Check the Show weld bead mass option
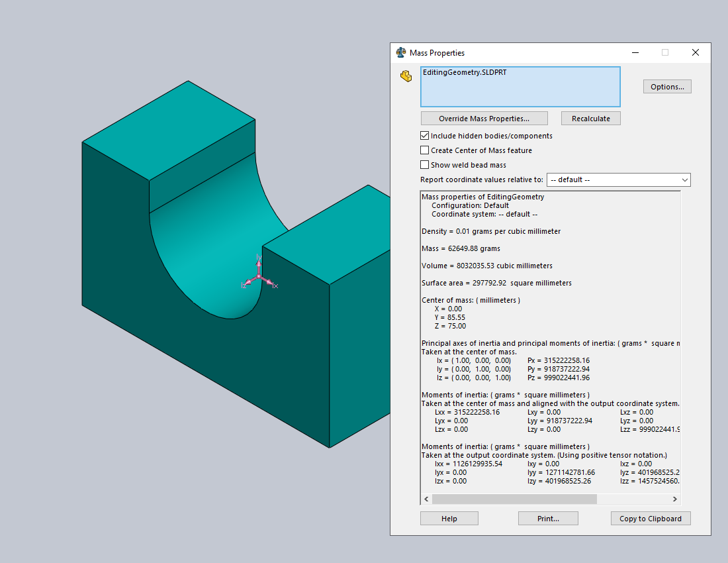The image size is (728, 563). coord(425,165)
